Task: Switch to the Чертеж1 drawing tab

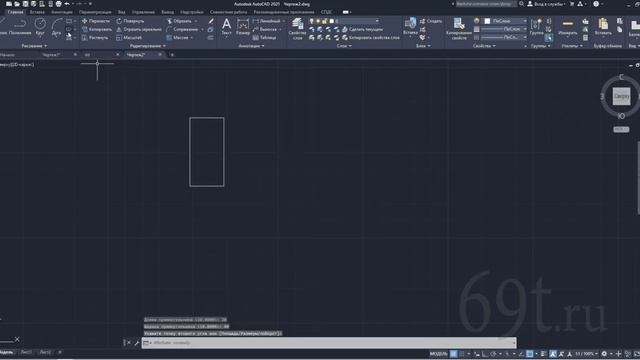Action: coord(51,55)
